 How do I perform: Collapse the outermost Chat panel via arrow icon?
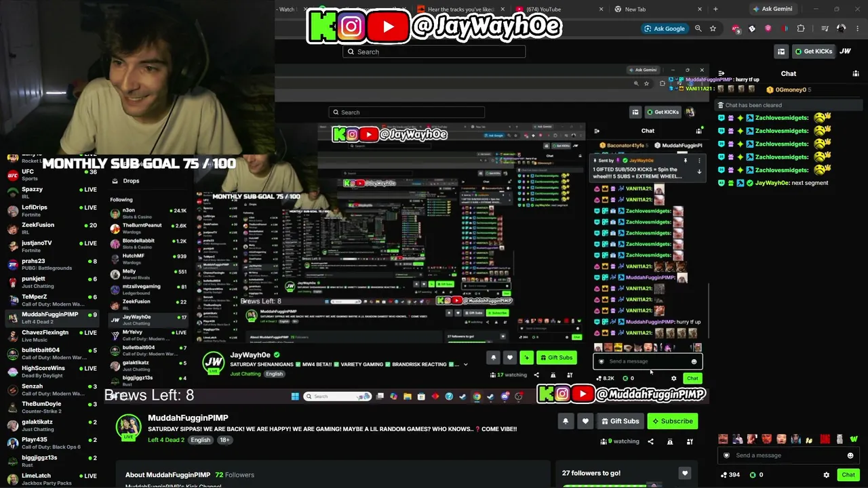pyautogui.click(x=722, y=73)
